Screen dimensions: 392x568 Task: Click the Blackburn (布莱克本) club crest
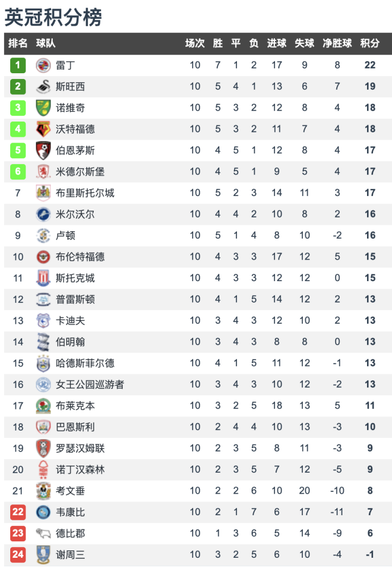(43, 406)
